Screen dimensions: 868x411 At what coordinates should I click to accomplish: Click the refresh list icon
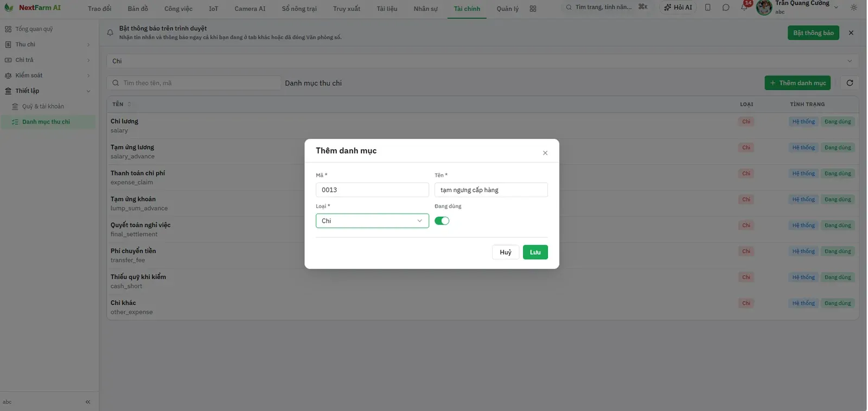click(850, 83)
